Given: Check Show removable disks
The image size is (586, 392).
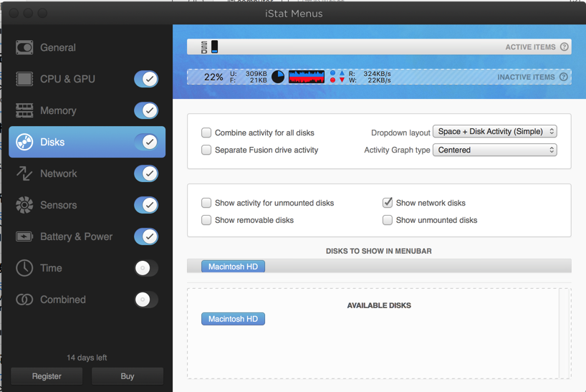Looking at the screenshot, I should point(206,220).
